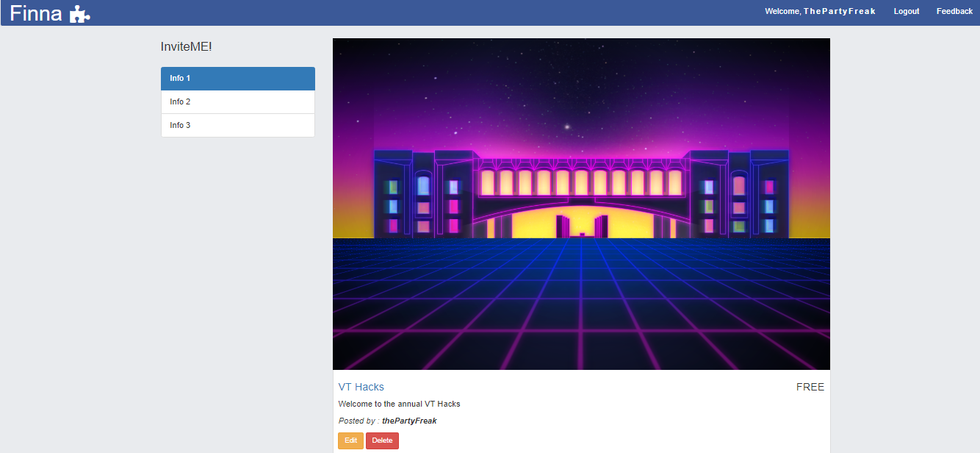
Task: Click the Finna puzzle piece logo icon
Action: point(80,14)
